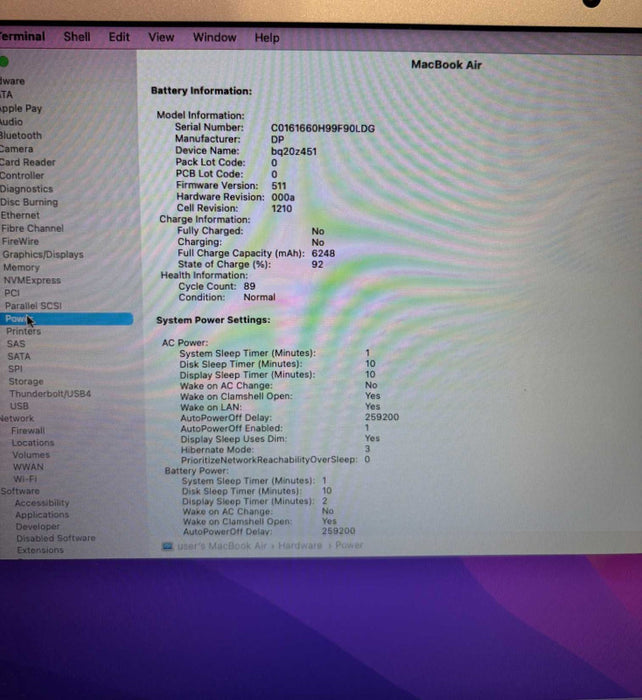This screenshot has width=642, height=700.
Task: Select SPI in the sidebar
Action: [x=15, y=369]
